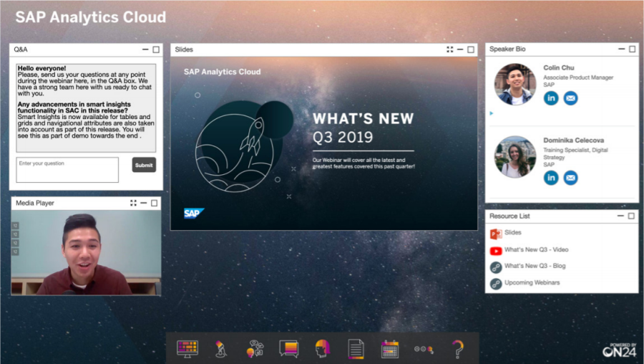
Task: Open the question mark help icon
Action: (457, 349)
